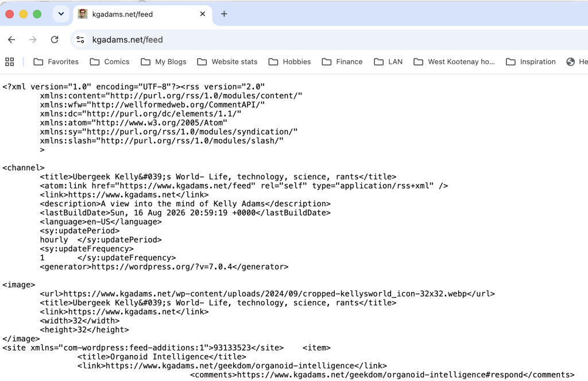Screen dimensions: 588x381
Task: Click the url cropped-kellysworld_icon line
Action: [268, 294]
